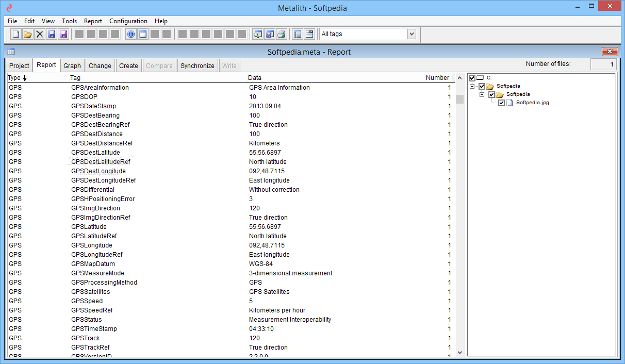Save the project with the blue floppy icon
The width and height of the screenshot is (625, 364).
pos(52,35)
